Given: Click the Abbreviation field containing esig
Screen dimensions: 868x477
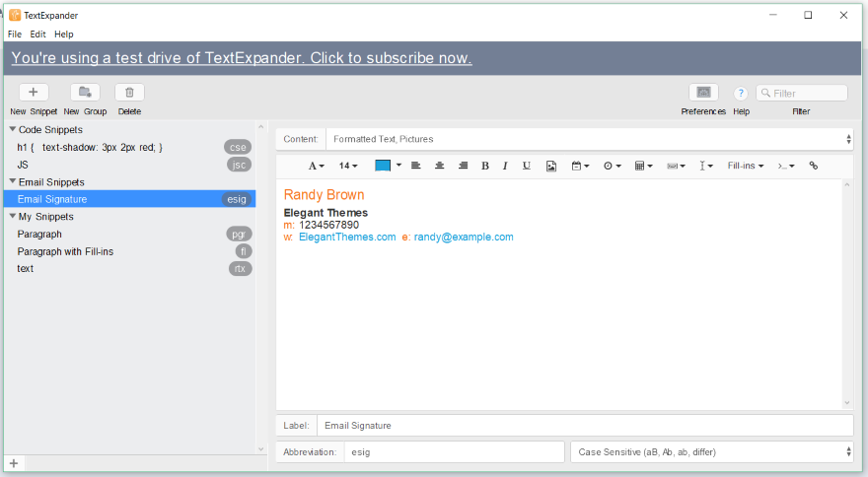Looking at the screenshot, I should pyautogui.click(x=454, y=452).
